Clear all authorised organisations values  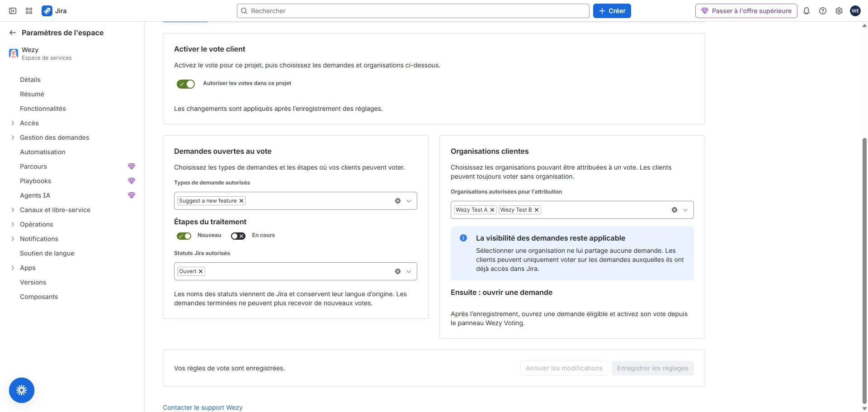coord(675,210)
